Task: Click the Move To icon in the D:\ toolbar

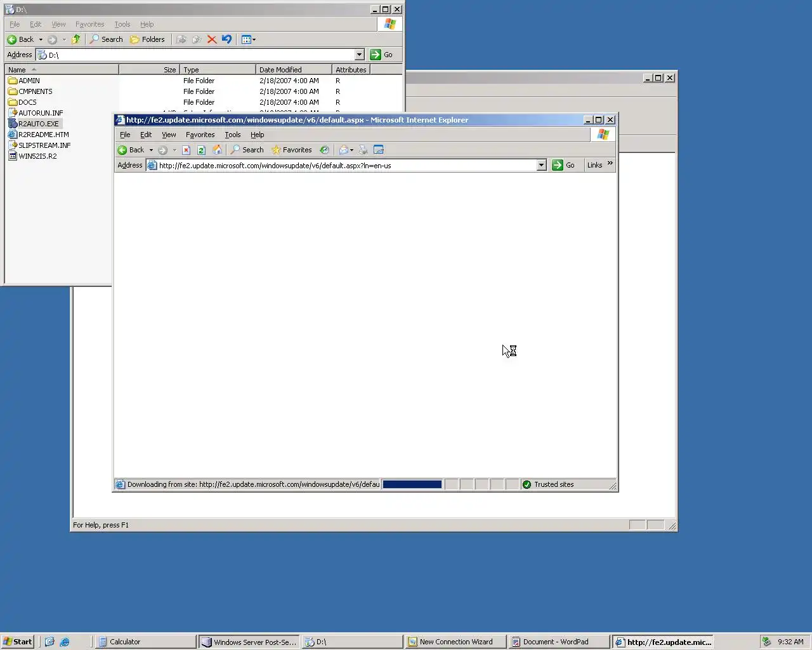Action: coord(181,39)
